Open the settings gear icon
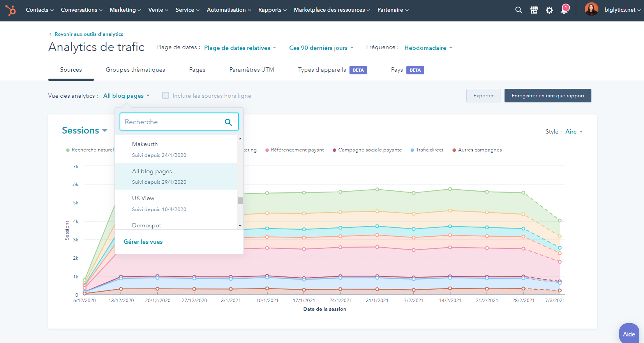Viewport: 644px width, 343px height. (x=549, y=10)
